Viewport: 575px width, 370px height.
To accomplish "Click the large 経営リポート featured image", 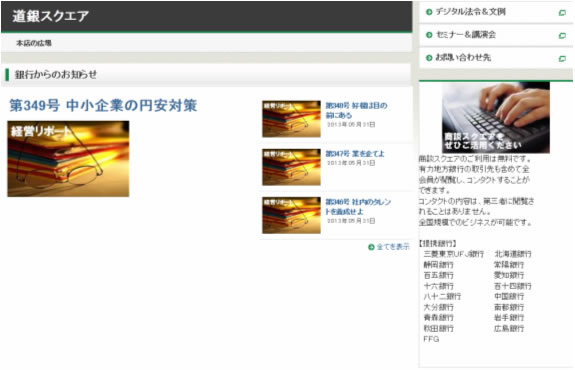I will pos(68,159).
